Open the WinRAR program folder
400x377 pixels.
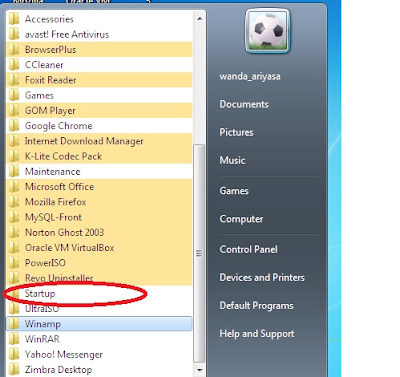[x=99, y=339]
